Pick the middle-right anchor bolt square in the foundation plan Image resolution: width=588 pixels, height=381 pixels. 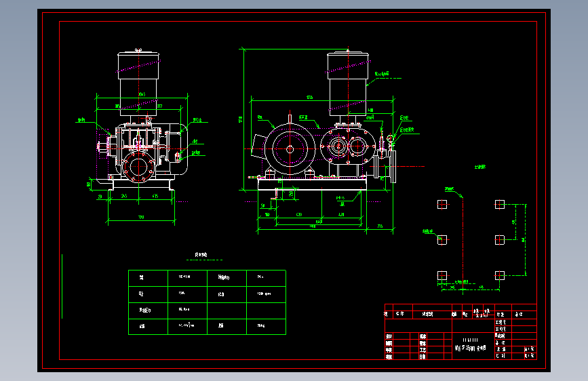pyautogui.click(x=500, y=239)
